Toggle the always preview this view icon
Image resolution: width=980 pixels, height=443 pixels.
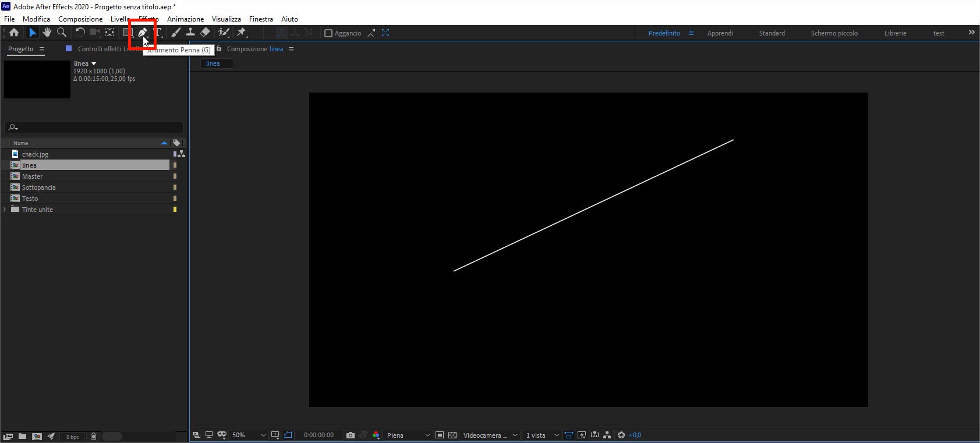(196, 435)
